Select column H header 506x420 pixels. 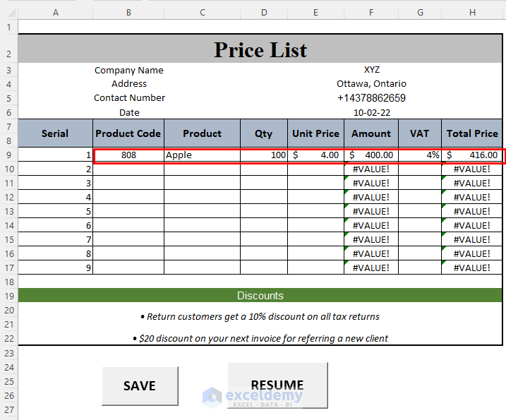pyautogui.click(x=472, y=13)
